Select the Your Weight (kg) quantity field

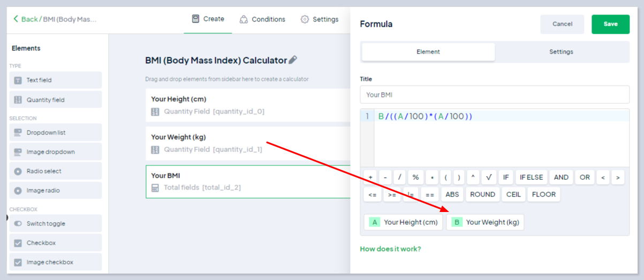246,143
